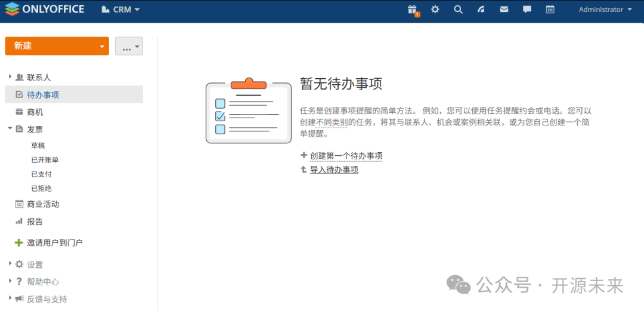This screenshot has height=311, width=644.
Task: Open the 已拒绝 invoices filter
Action: (42, 189)
